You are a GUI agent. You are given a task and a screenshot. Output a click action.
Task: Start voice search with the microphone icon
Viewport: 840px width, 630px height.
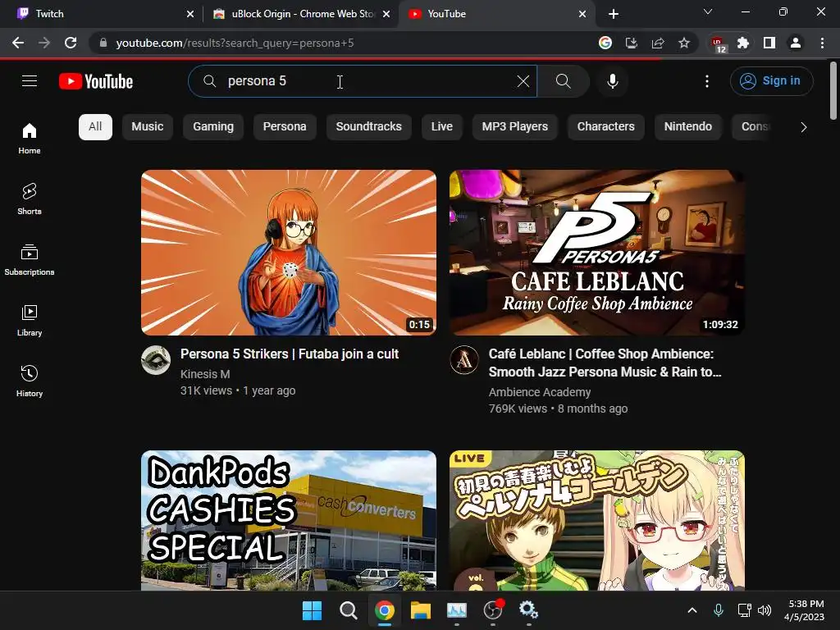click(612, 81)
